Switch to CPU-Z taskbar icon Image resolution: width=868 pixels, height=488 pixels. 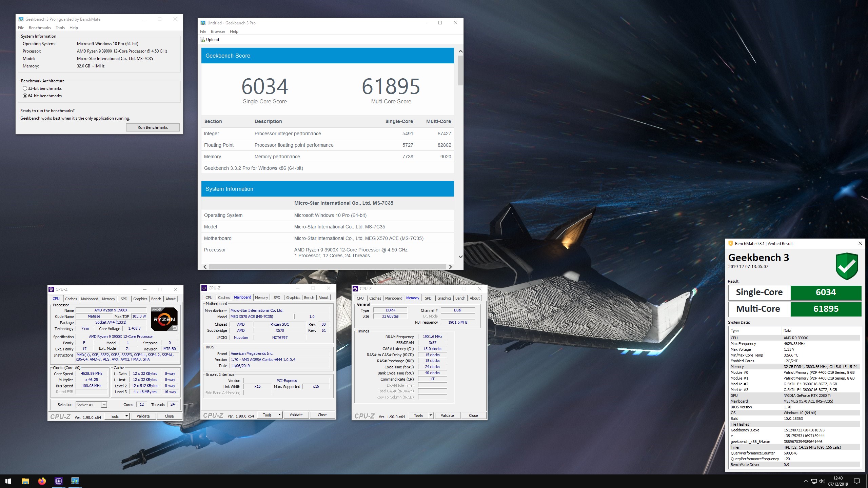[58, 481]
